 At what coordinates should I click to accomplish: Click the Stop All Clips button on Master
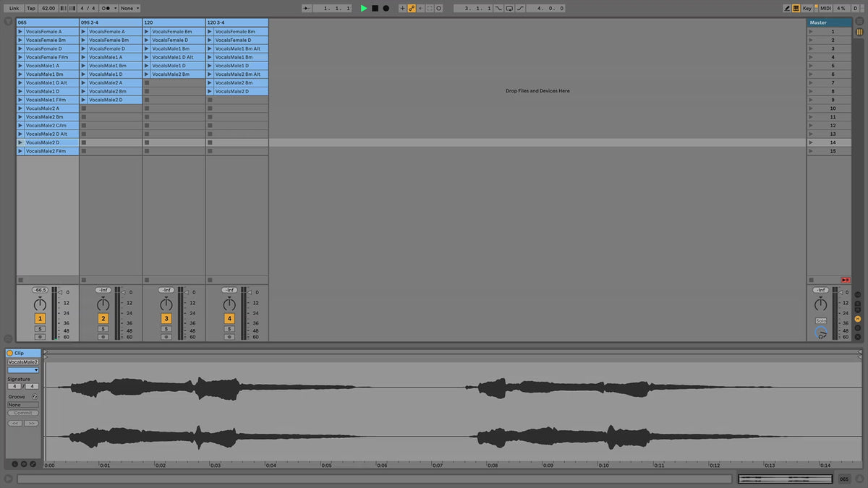click(x=845, y=280)
